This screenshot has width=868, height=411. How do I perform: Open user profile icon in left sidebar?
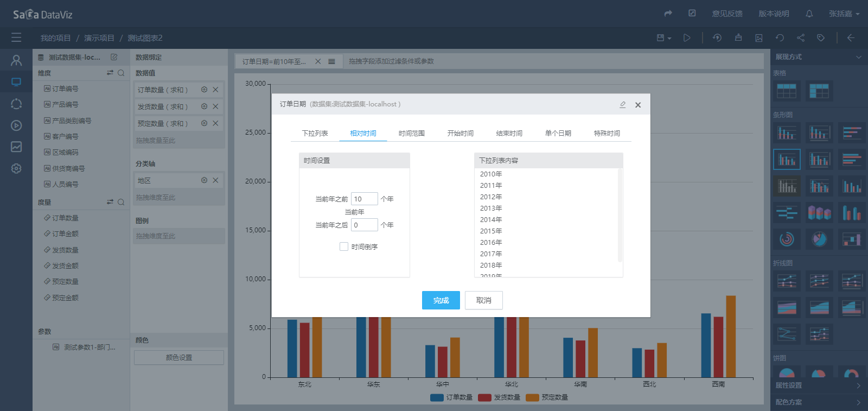click(16, 60)
